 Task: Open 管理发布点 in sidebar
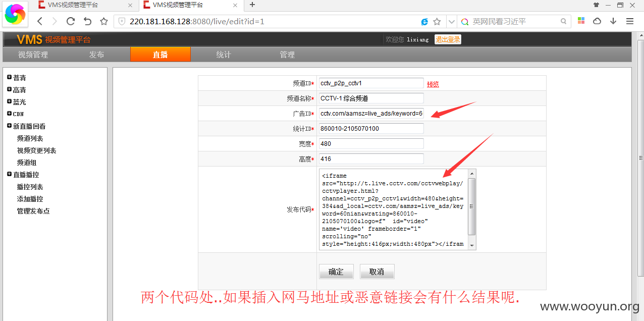[x=33, y=211]
